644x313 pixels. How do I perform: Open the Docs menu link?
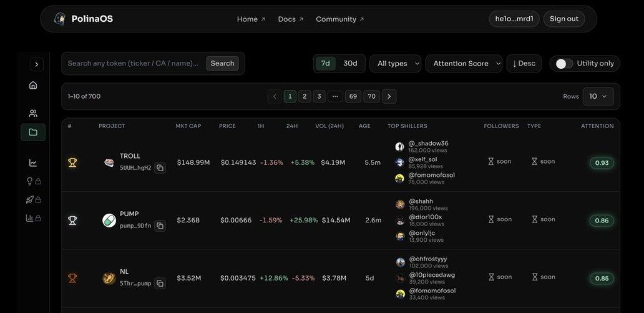coord(290,19)
